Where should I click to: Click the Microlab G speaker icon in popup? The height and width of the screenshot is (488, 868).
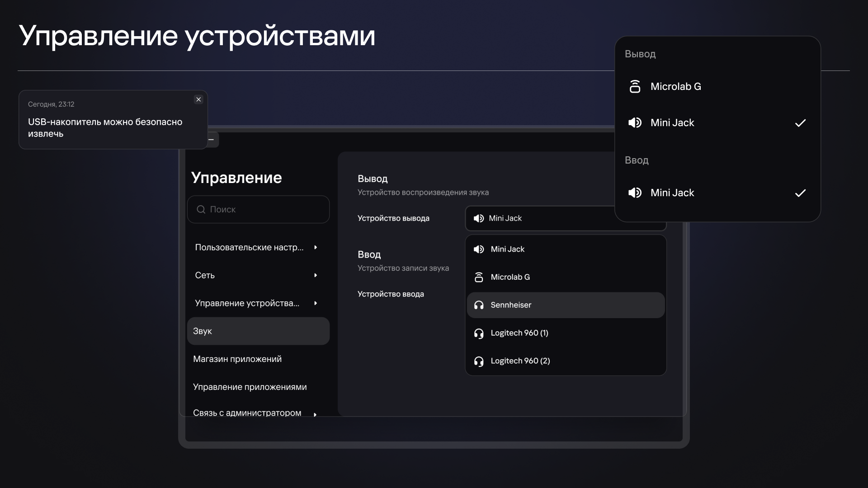point(635,86)
